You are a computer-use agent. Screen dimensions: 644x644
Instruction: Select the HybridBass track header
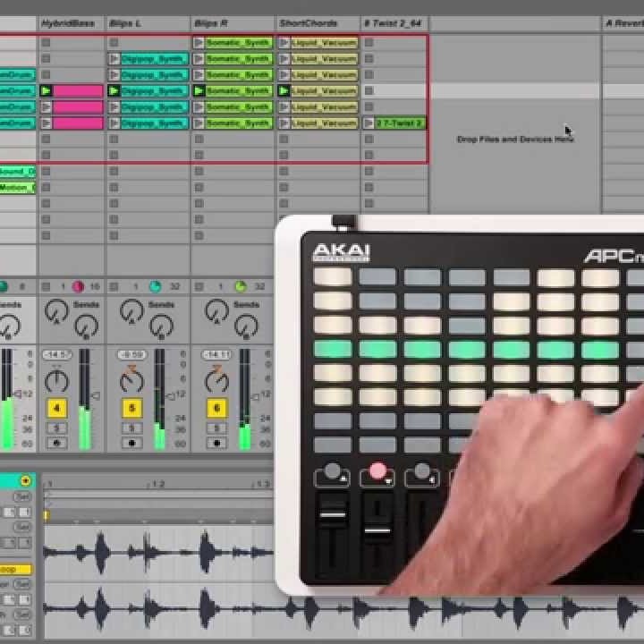pos(72,23)
